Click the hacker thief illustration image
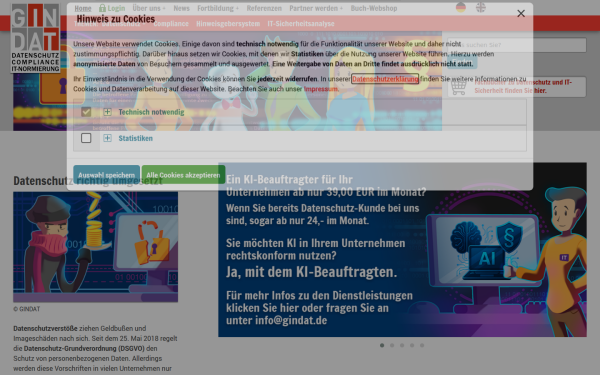This screenshot has width=600, height=375. [96, 247]
